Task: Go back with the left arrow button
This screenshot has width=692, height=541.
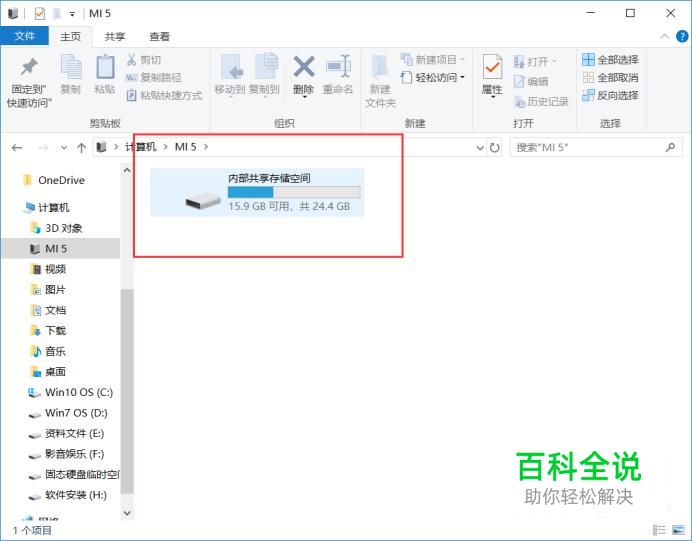Action: (x=17, y=147)
